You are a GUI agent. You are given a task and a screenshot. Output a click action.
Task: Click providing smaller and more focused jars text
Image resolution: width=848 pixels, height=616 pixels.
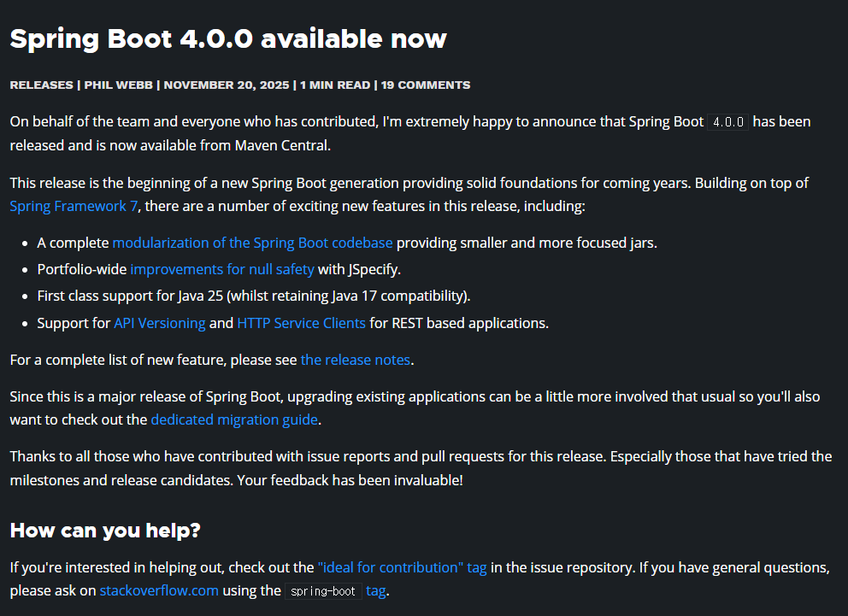[527, 243]
